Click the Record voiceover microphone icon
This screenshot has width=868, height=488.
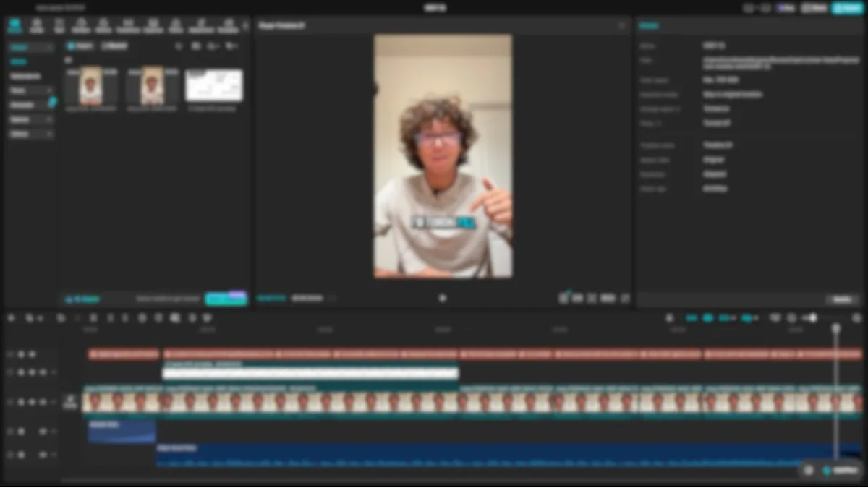click(669, 318)
